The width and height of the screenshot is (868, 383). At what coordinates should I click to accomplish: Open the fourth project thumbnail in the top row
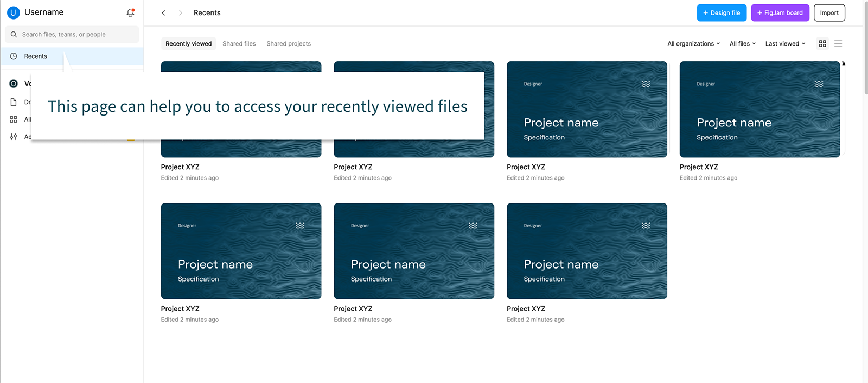click(x=760, y=109)
